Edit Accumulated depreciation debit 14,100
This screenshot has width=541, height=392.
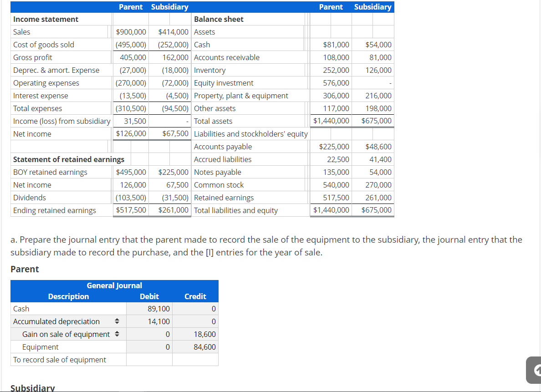pyautogui.click(x=149, y=321)
